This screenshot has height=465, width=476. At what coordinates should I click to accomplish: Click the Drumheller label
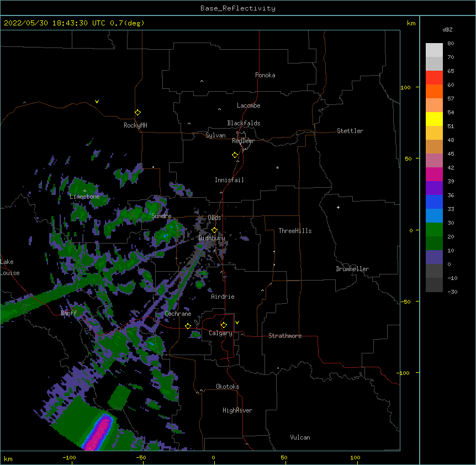tap(352, 269)
